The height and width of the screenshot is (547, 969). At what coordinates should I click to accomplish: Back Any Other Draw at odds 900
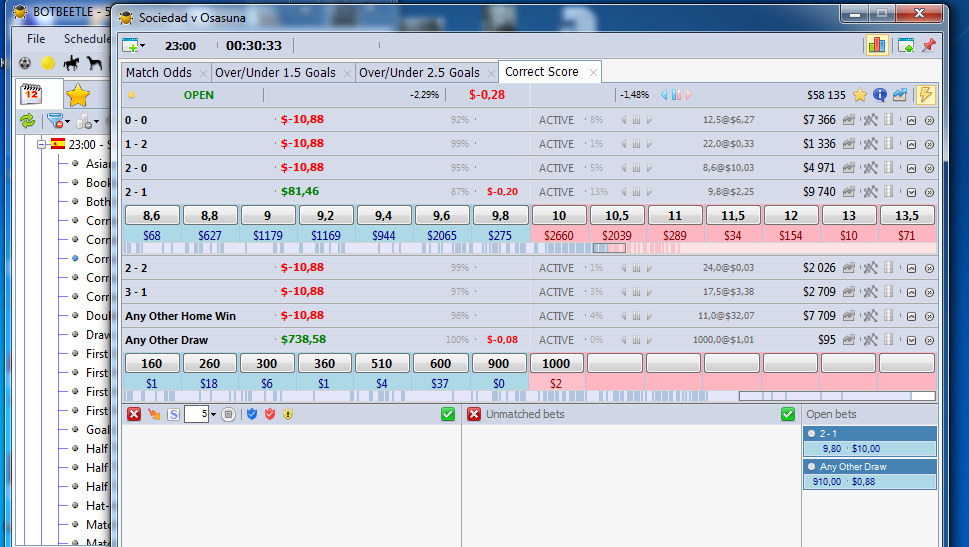tap(498, 363)
